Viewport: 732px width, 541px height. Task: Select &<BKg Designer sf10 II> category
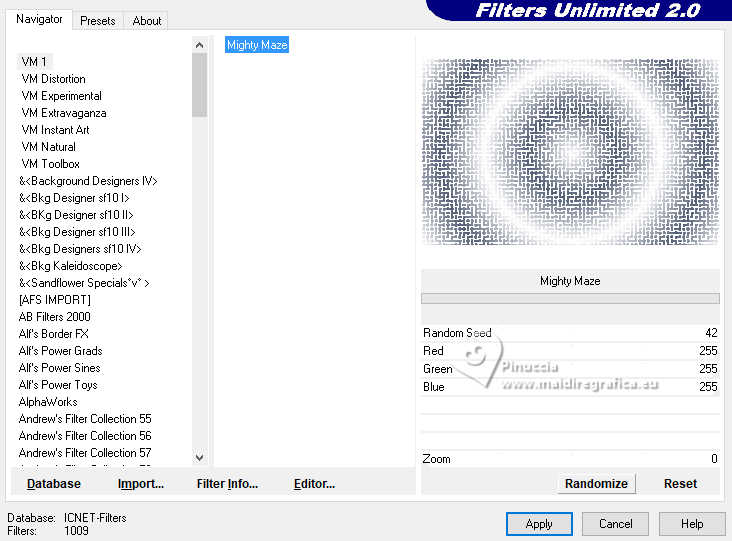(x=76, y=215)
